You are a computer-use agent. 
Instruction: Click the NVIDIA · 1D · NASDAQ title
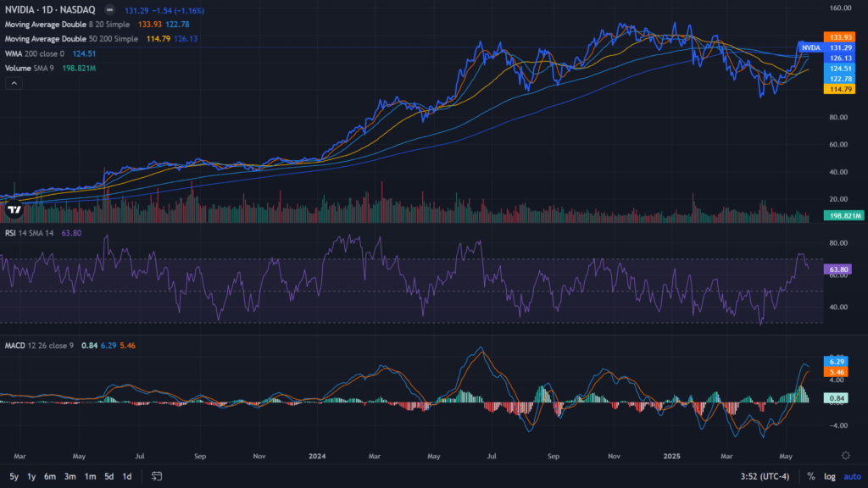tap(50, 10)
